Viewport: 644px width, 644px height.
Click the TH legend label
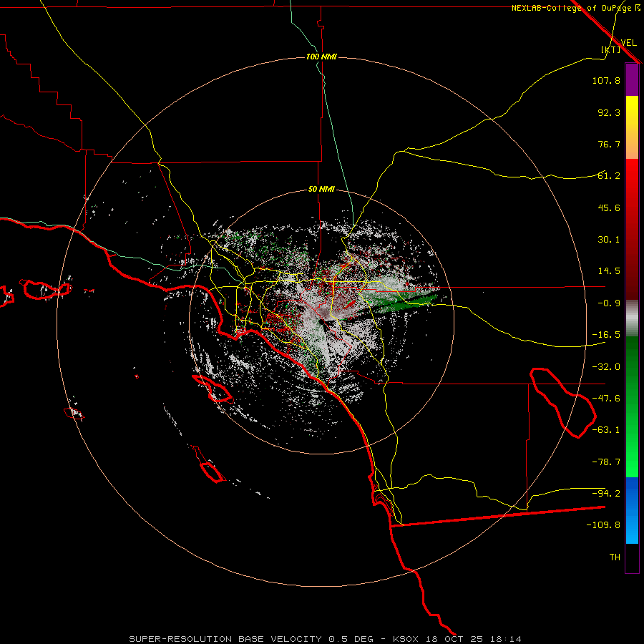[x=615, y=557]
